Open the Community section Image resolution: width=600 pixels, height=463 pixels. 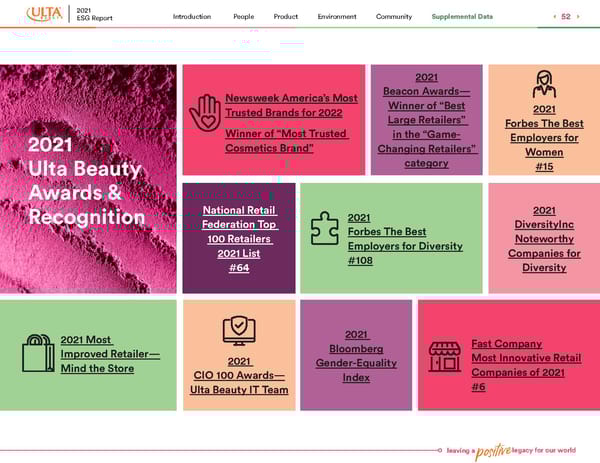point(394,17)
